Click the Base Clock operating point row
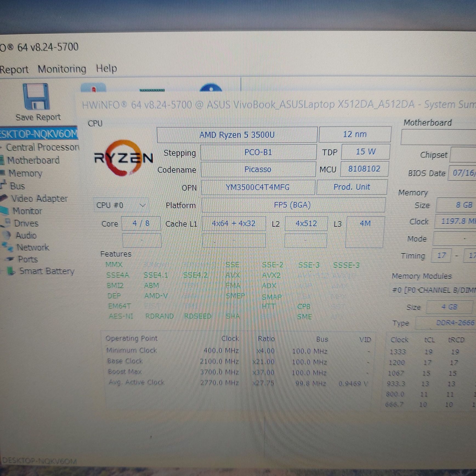 (x=238, y=361)
